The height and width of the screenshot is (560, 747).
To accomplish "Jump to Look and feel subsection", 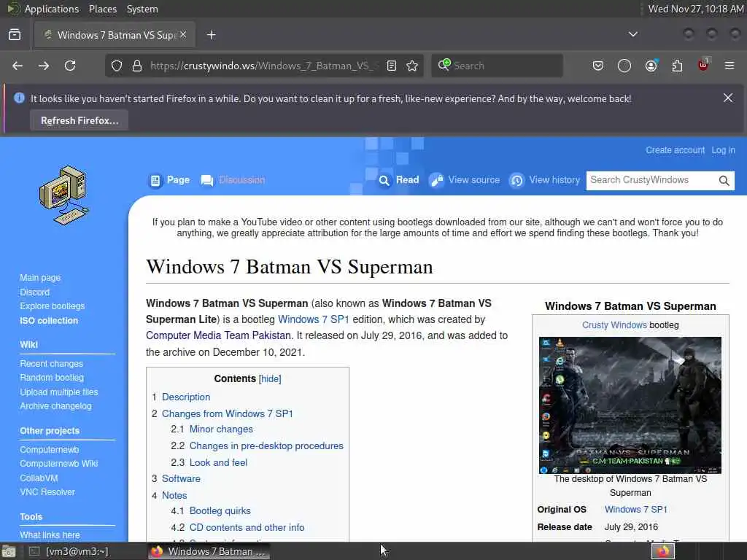I will coord(218,462).
